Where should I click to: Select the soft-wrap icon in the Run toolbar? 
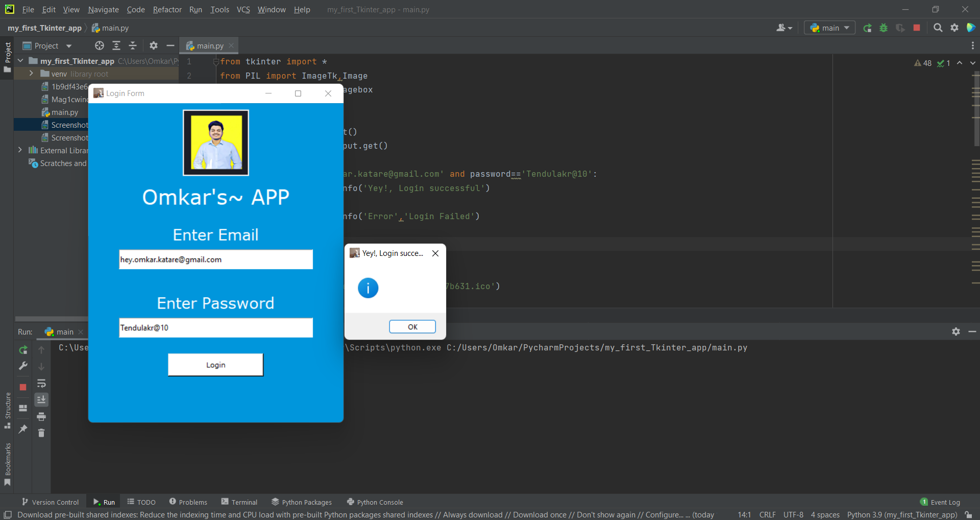[x=41, y=384]
